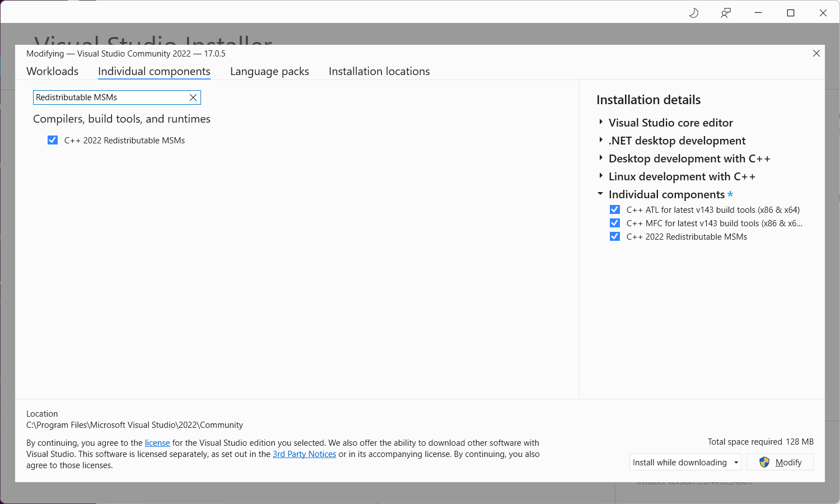
Task: Expand Desktop development with C++ details
Action: click(x=601, y=158)
